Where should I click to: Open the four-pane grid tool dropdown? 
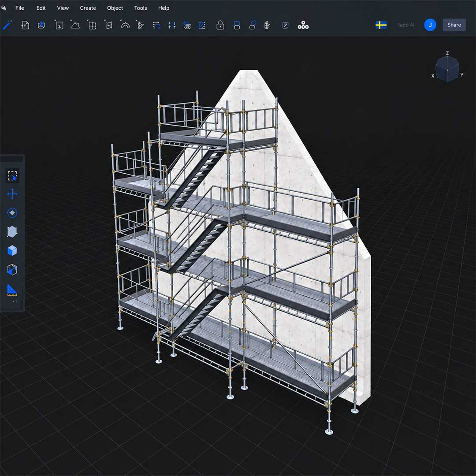pos(92,25)
